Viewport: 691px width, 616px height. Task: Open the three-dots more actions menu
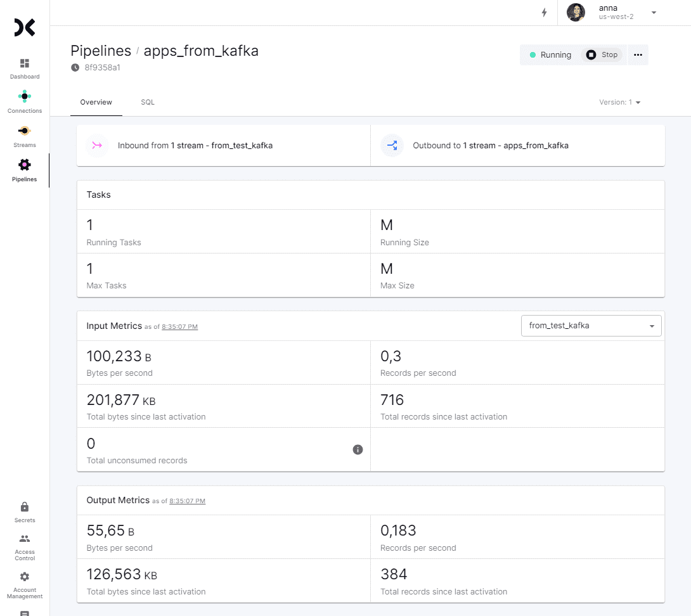(x=638, y=55)
